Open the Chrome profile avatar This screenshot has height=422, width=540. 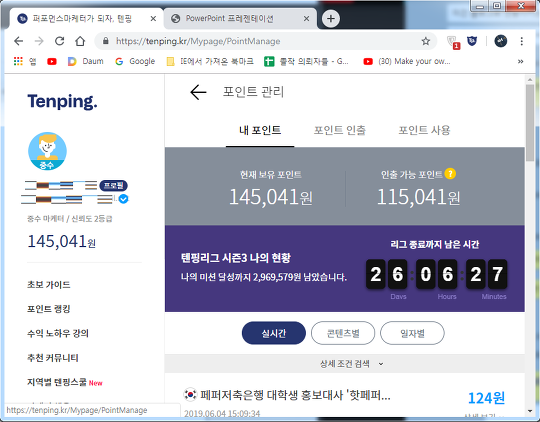[x=500, y=41]
